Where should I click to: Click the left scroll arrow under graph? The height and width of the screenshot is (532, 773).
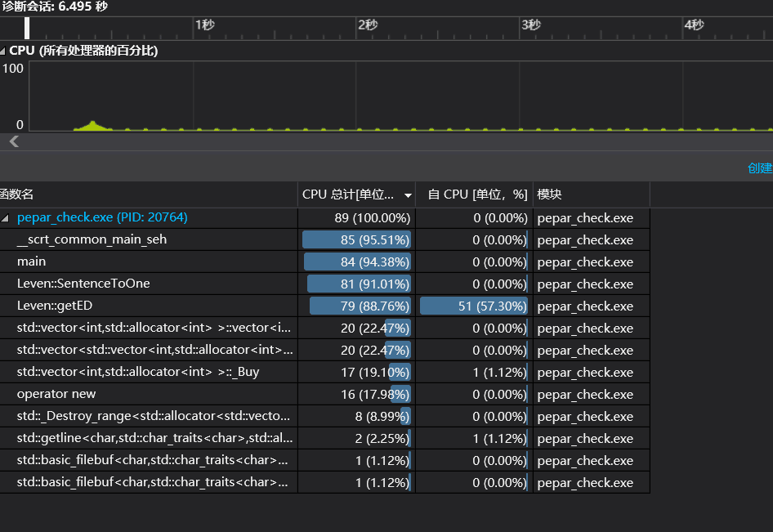pyautogui.click(x=13, y=141)
